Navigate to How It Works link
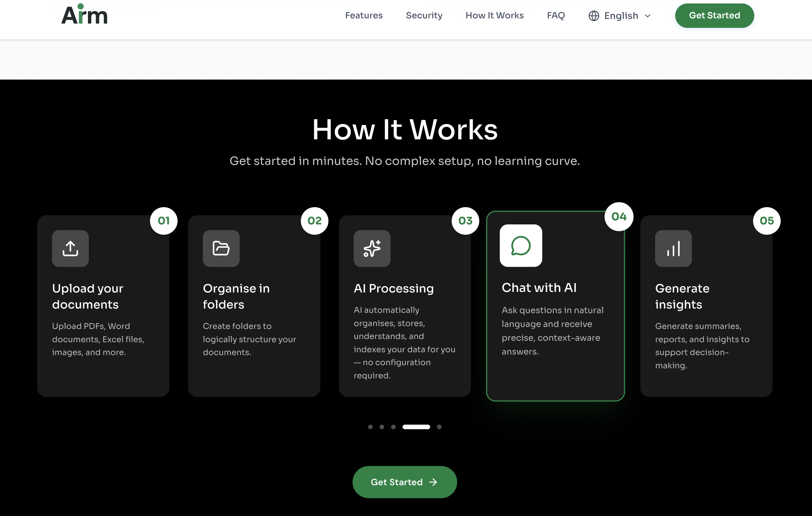Screen dimensions: 812x516 click(x=494, y=16)
